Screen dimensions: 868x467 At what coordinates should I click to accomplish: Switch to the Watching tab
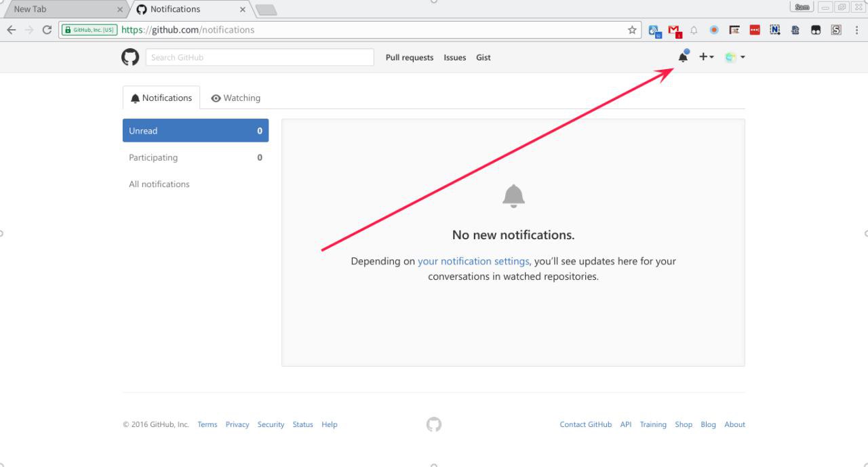point(236,98)
